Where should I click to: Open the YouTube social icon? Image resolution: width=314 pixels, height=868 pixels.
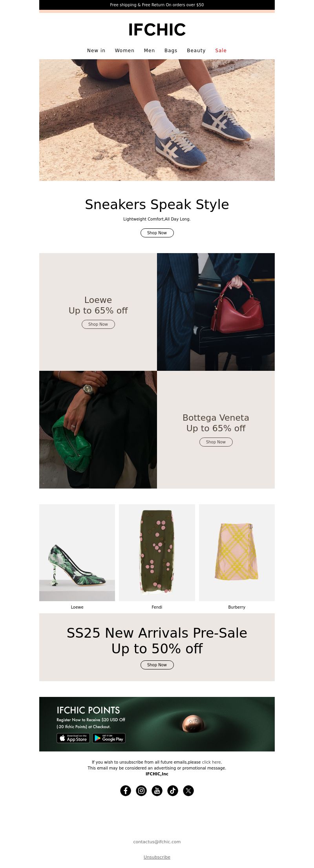(x=157, y=791)
